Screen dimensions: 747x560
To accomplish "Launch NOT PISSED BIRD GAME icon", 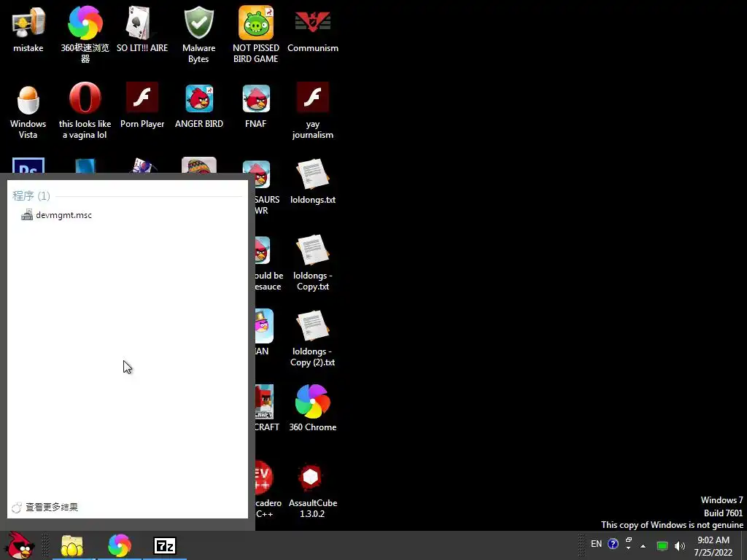I will (256, 34).
